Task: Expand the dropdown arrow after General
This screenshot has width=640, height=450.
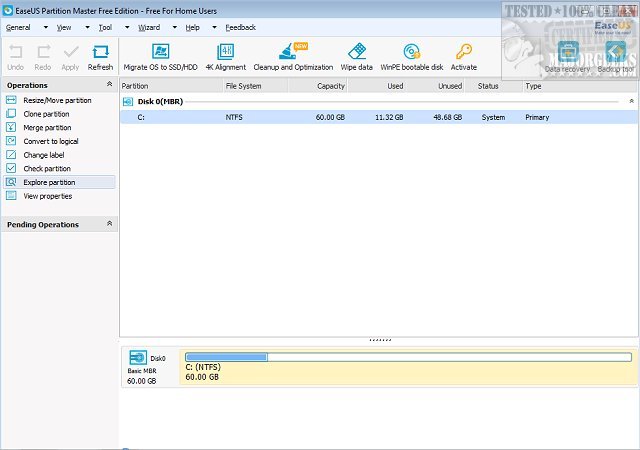Action: (46, 27)
